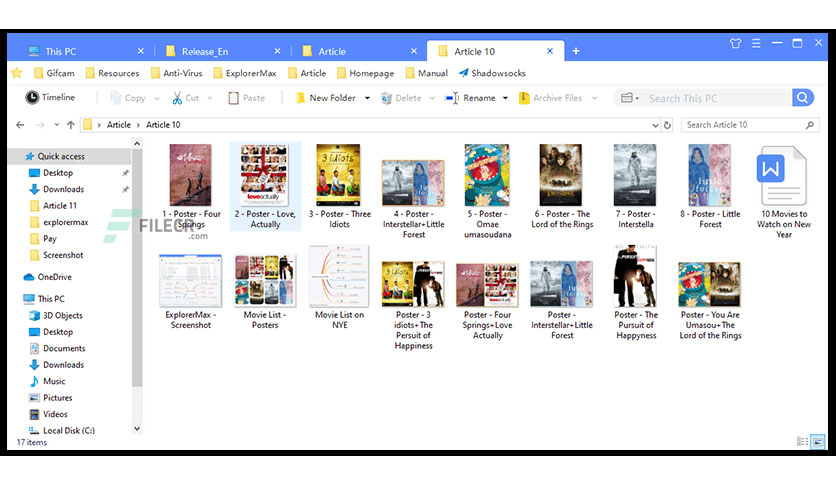This screenshot has width=836, height=484.
Task: Close the Release_En tab
Action: pyautogui.click(x=277, y=51)
